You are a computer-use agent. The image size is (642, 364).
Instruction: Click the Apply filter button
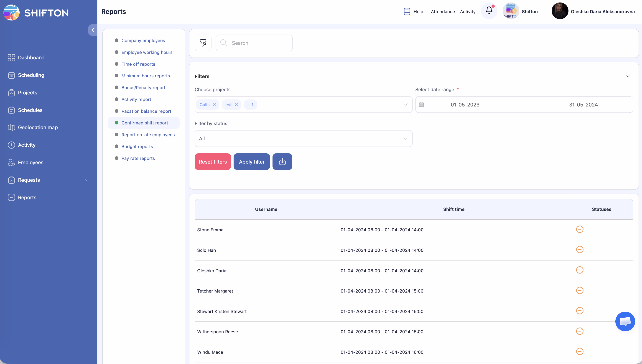pyautogui.click(x=252, y=162)
